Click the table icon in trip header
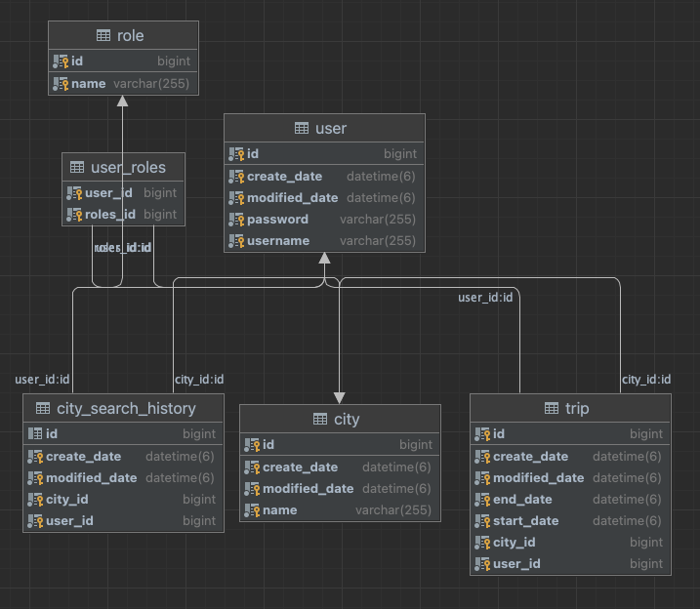The height and width of the screenshot is (609, 700). click(552, 408)
